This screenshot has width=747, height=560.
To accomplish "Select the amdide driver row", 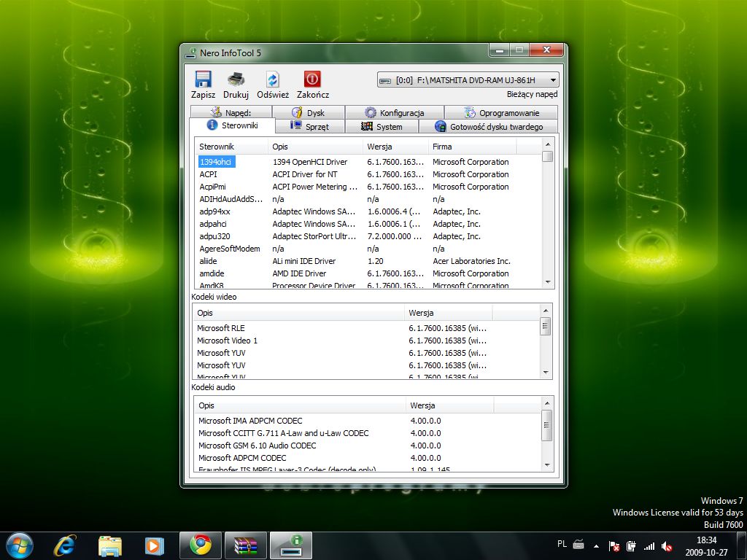I will 368,273.
